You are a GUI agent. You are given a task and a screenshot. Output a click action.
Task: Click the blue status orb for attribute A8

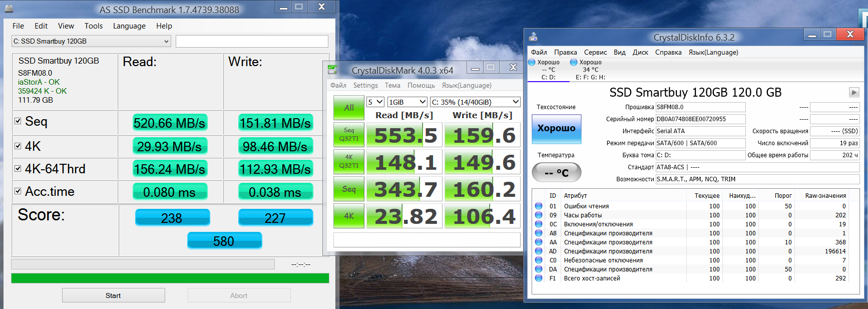(x=539, y=233)
